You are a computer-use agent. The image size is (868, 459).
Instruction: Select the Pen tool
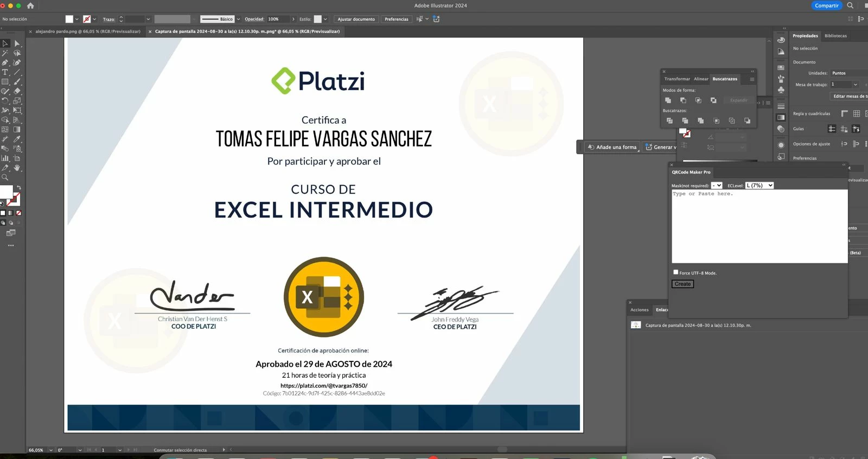5,62
